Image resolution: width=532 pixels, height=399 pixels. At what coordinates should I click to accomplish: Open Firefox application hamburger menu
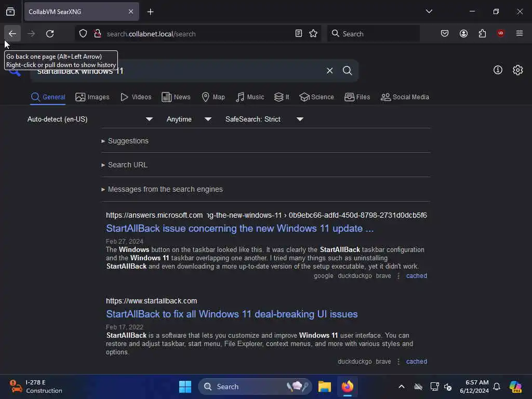pos(520,34)
